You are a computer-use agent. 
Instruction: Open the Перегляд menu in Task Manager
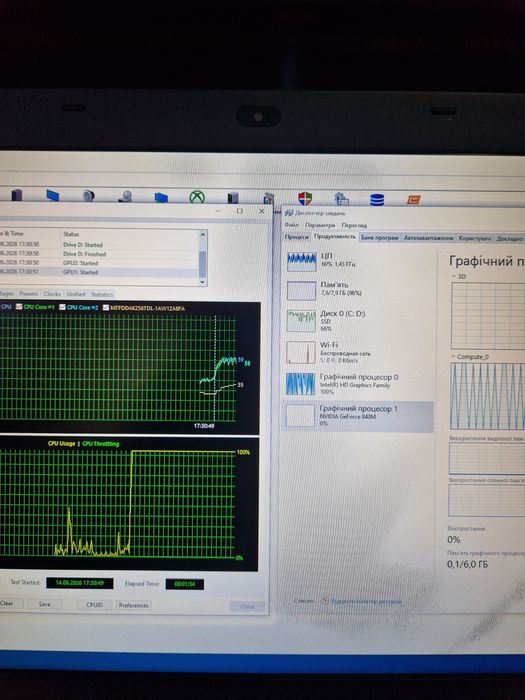pyautogui.click(x=354, y=225)
